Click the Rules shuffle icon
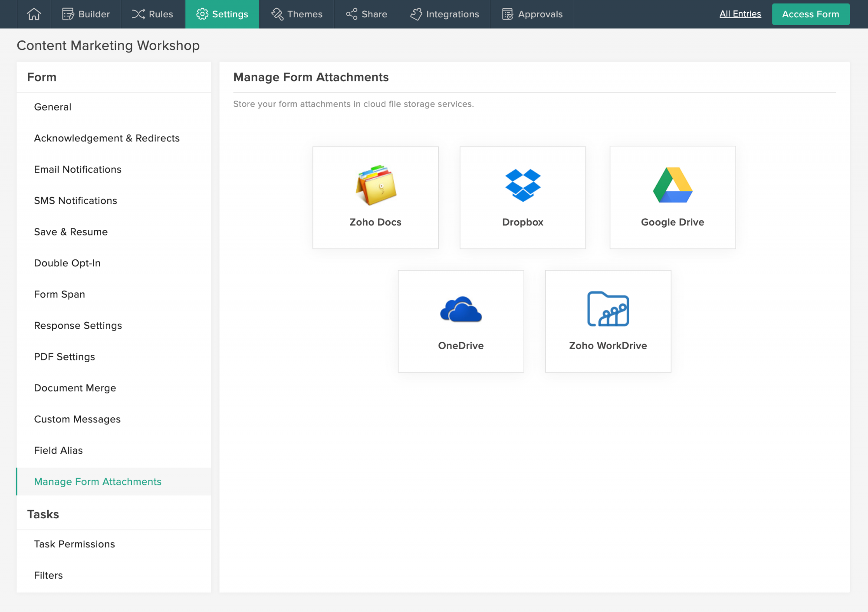Screen dimensions: 868x612 (138, 14)
